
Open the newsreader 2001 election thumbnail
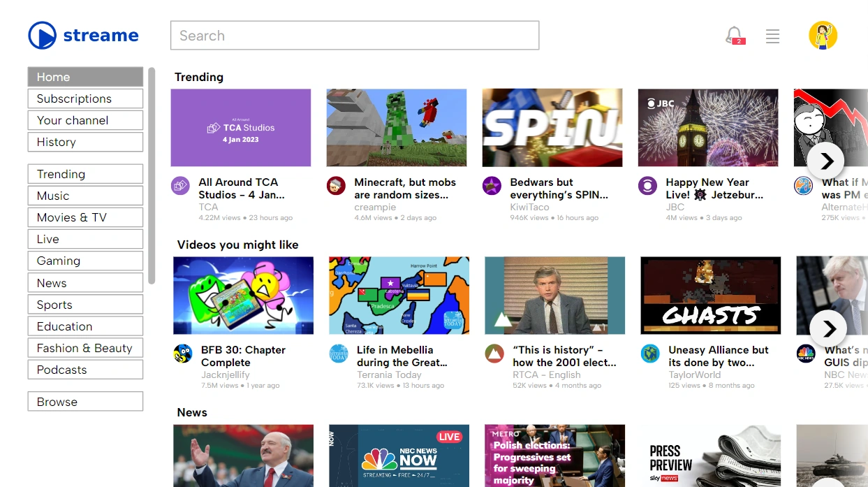pos(555,296)
